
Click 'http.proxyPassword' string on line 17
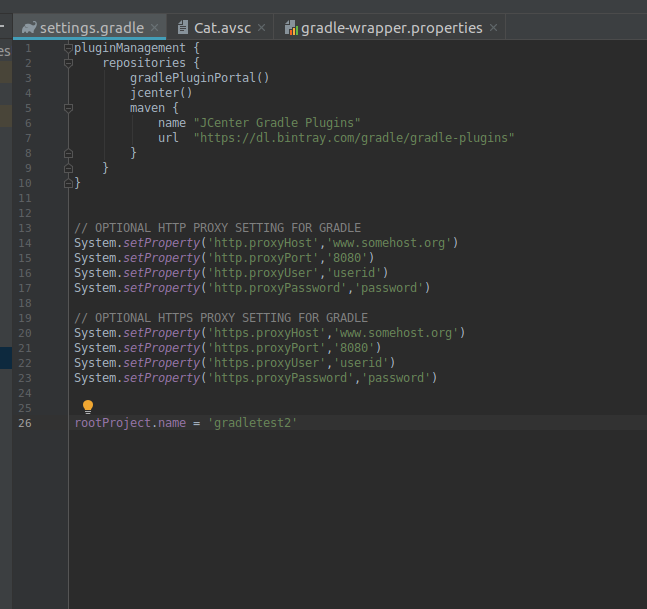tap(277, 288)
